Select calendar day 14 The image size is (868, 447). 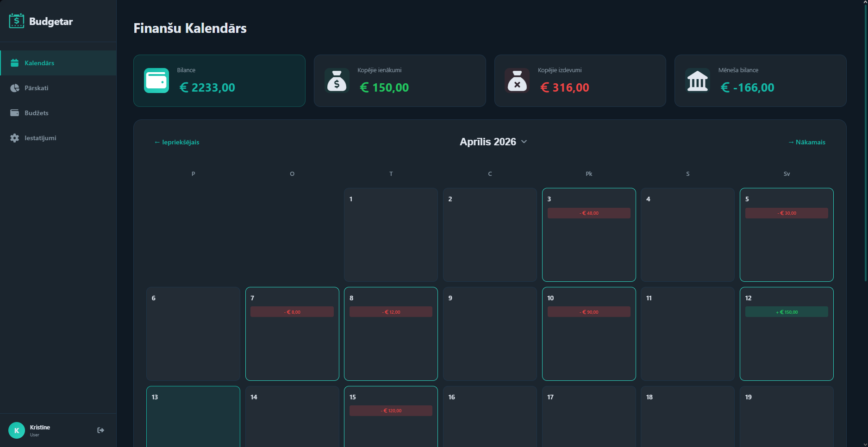coord(292,416)
